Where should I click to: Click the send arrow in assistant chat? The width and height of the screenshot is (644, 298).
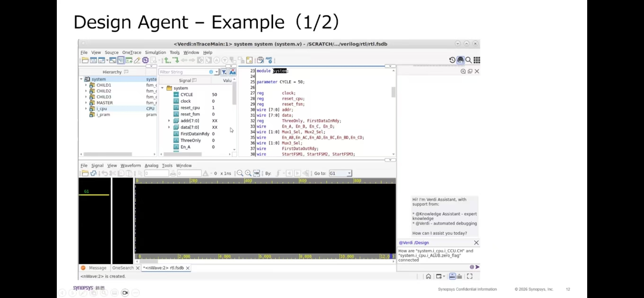click(x=477, y=267)
